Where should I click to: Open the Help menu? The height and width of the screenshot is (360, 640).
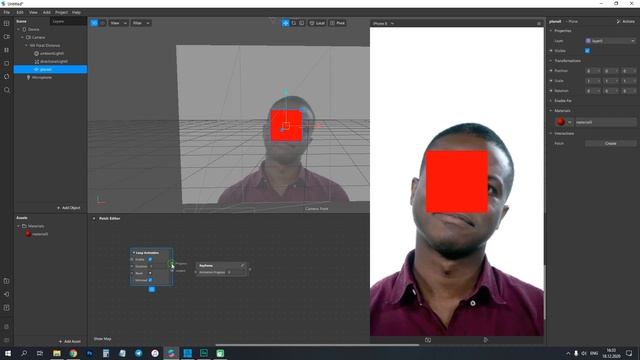(76, 12)
